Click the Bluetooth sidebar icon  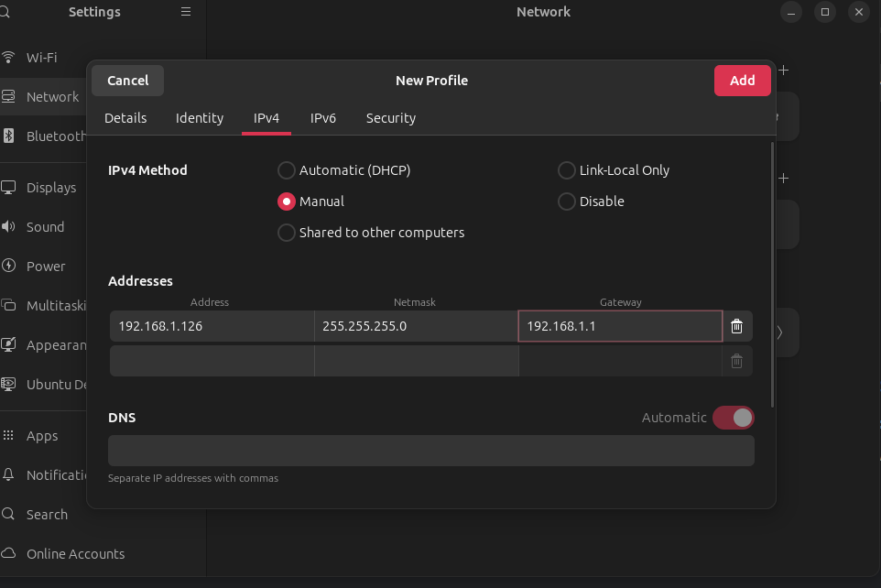pos(8,136)
